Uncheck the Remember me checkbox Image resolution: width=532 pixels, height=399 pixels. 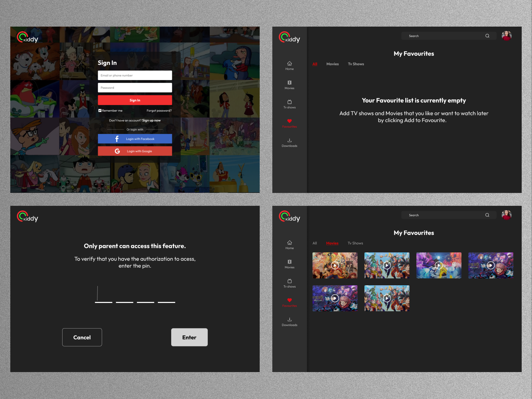click(99, 110)
